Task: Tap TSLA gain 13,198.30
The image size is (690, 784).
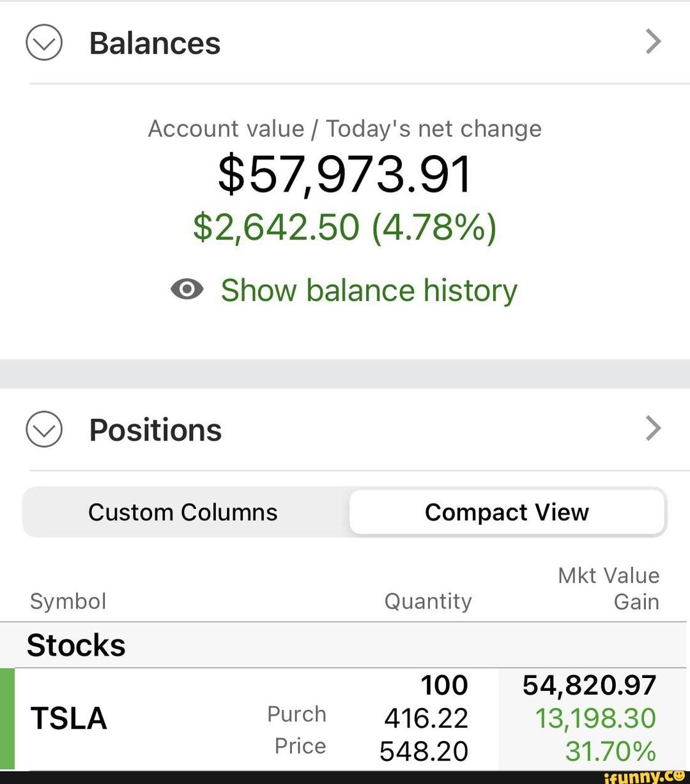Action: tap(595, 718)
